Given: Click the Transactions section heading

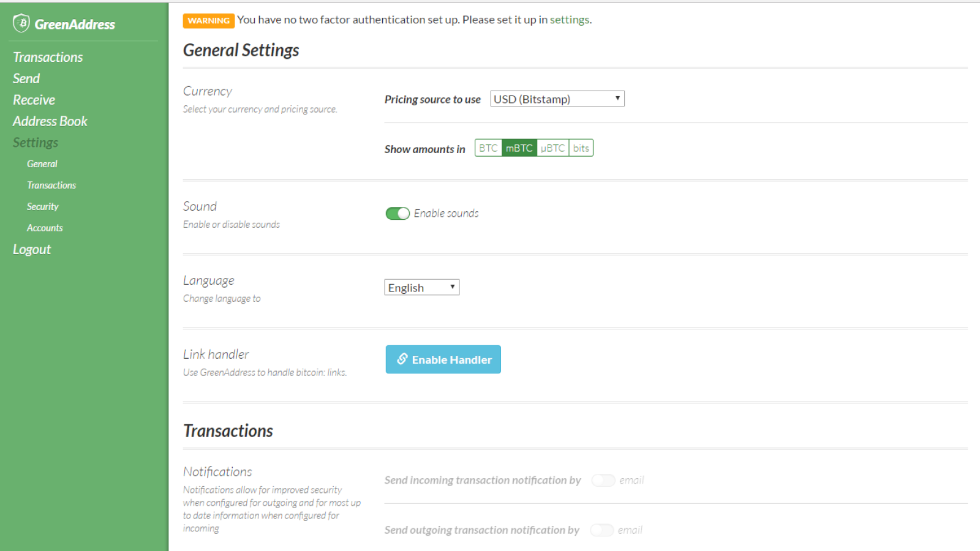Looking at the screenshot, I should (x=228, y=431).
